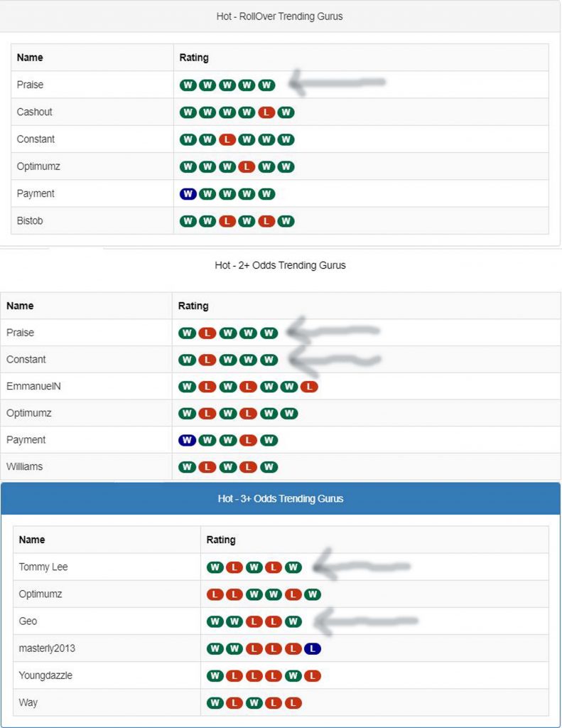
Task: Click the first W badge in masterly2013 row
Action: 215,648
